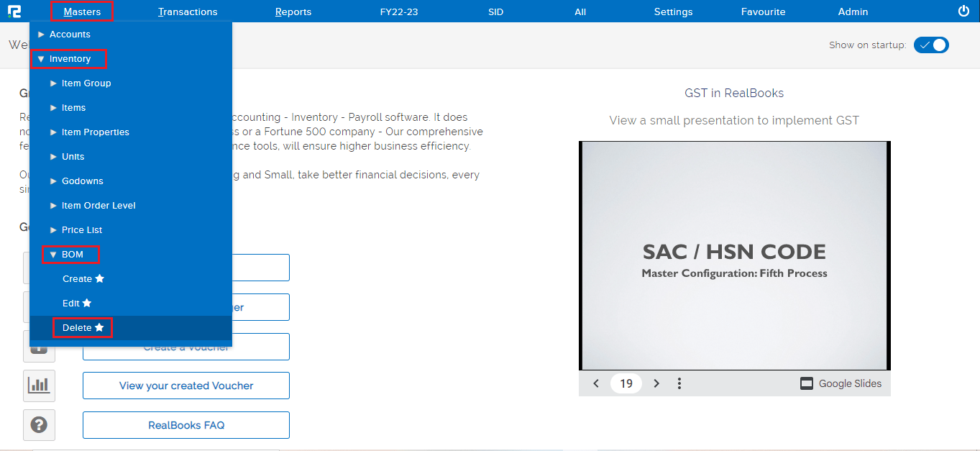Click the favourite star beside Create

(100, 279)
